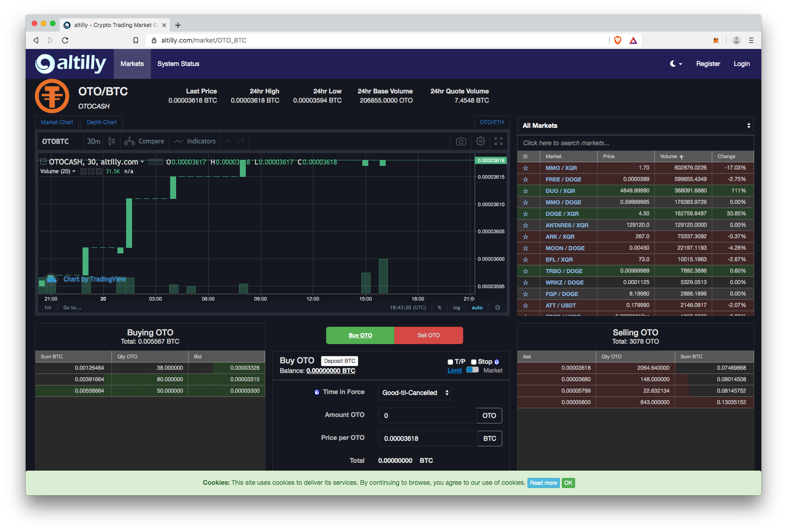
Task: Star the ATT / USDT market
Action: point(526,306)
